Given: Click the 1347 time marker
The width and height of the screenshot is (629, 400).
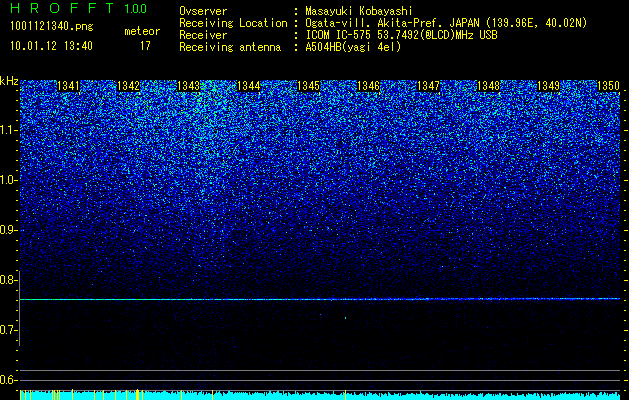Looking at the screenshot, I should coord(428,86).
